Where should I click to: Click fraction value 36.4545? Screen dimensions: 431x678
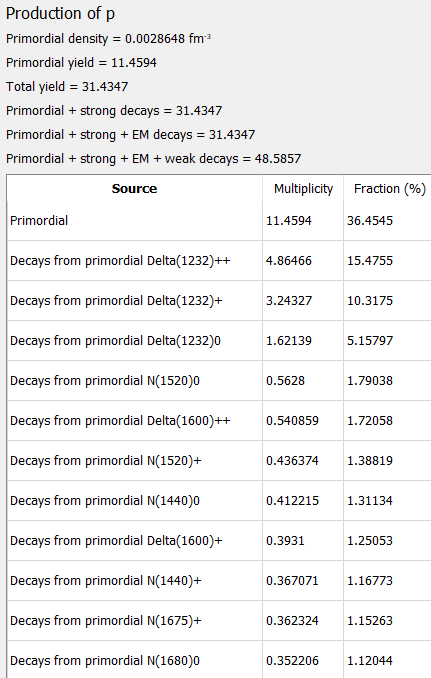[370, 221]
